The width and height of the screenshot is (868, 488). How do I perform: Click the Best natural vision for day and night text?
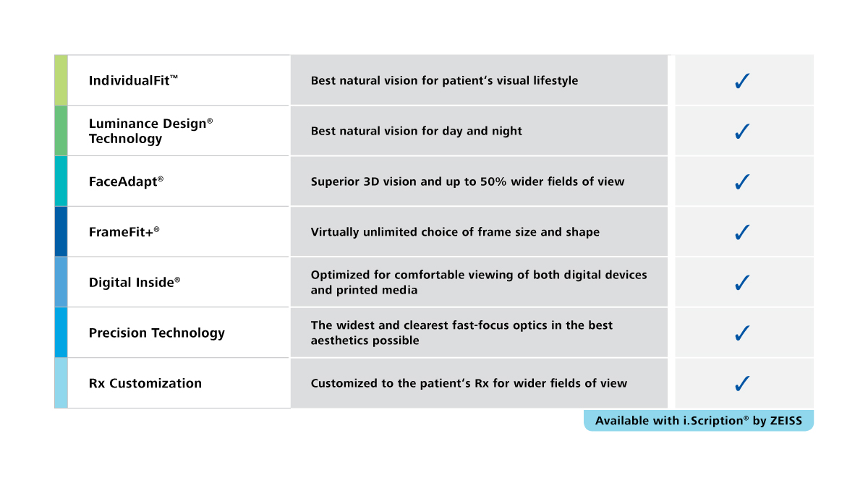click(416, 131)
